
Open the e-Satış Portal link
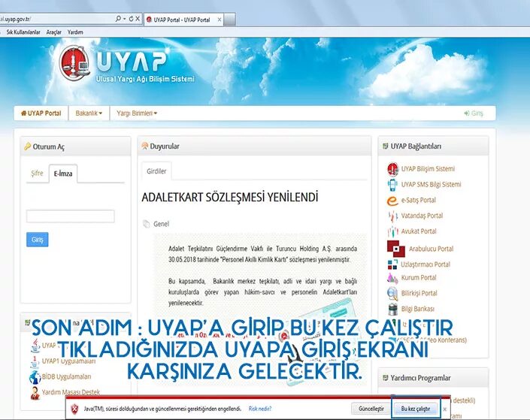[419, 200]
